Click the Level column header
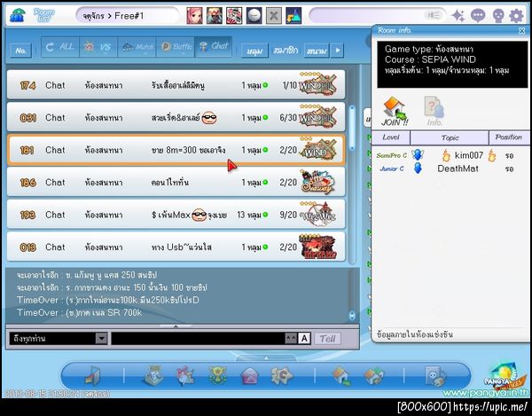 pyautogui.click(x=391, y=137)
